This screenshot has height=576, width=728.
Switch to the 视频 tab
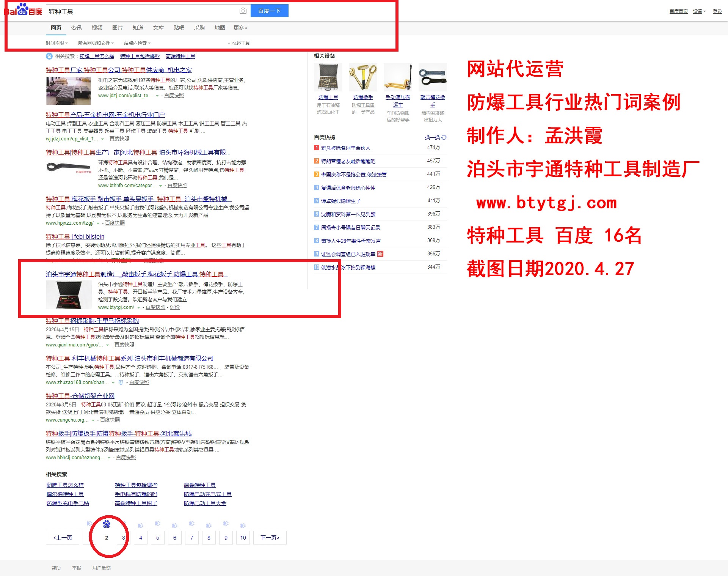tap(97, 28)
